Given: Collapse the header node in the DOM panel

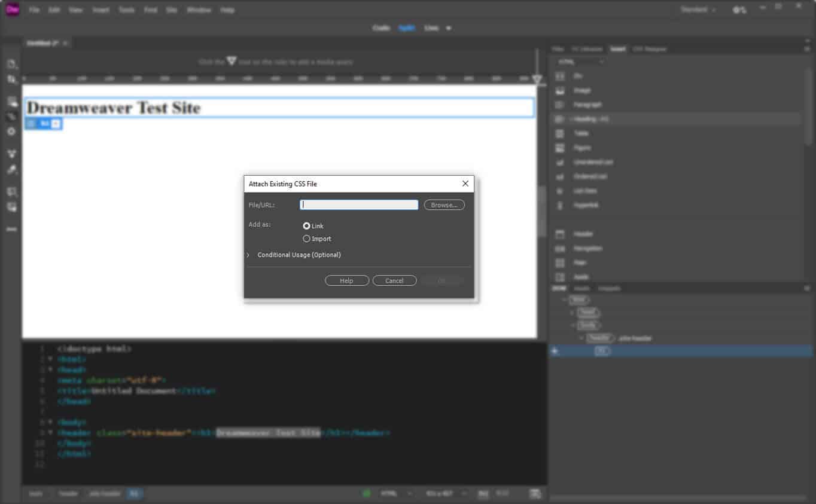Looking at the screenshot, I should tap(581, 338).
